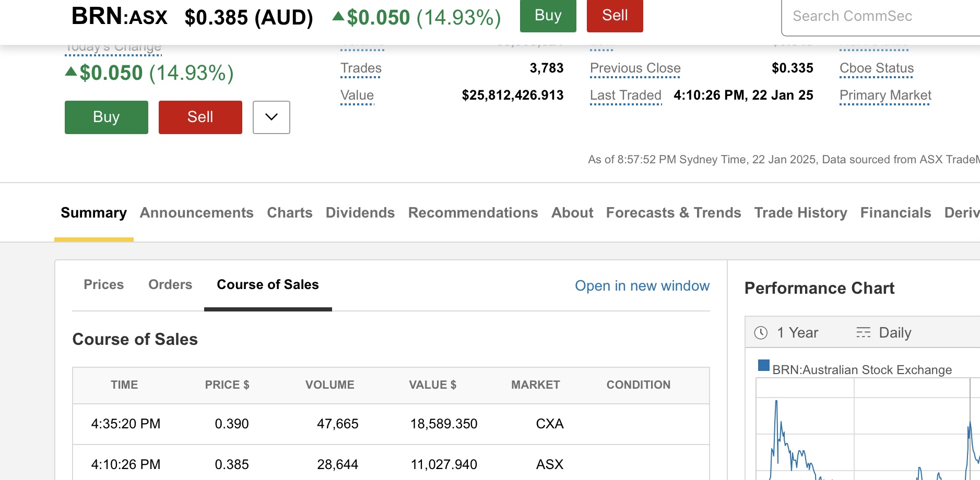Go to Forecasts & Trends tab
Image resolution: width=980 pixels, height=480 pixels.
click(674, 213)
